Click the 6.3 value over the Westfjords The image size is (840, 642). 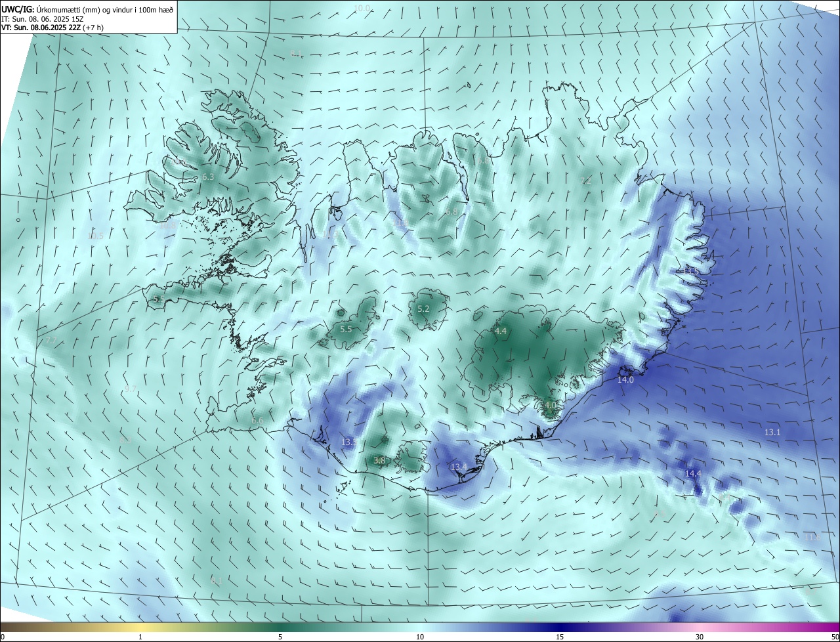pyautogui.click(x=208, y=177)
